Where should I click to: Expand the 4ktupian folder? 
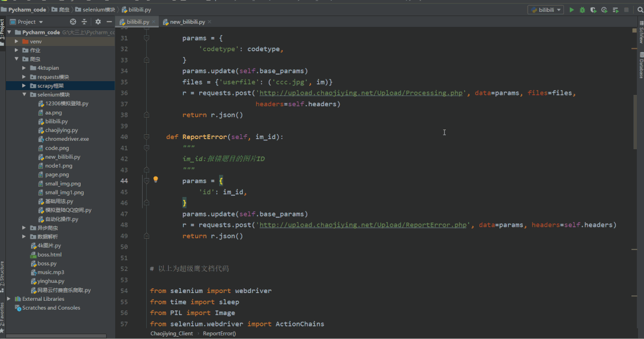(x=24, y=68)
